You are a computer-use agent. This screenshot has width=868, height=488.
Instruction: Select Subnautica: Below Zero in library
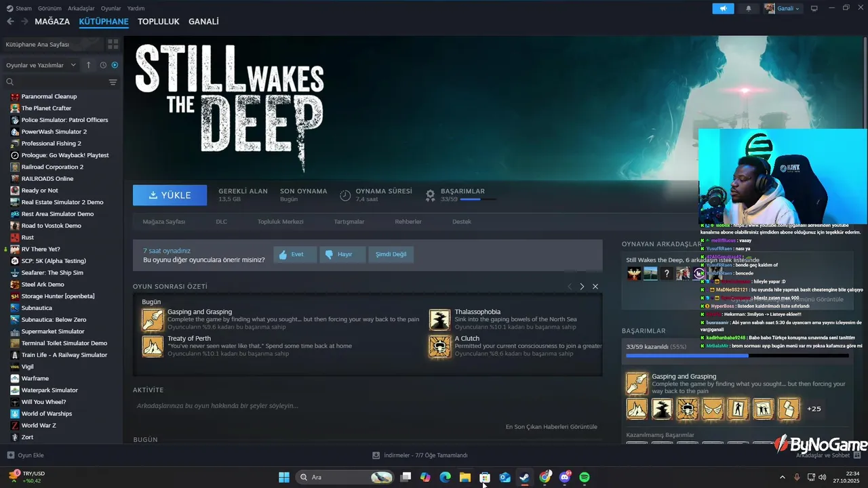pyautogui.click(x=54, y=320)
